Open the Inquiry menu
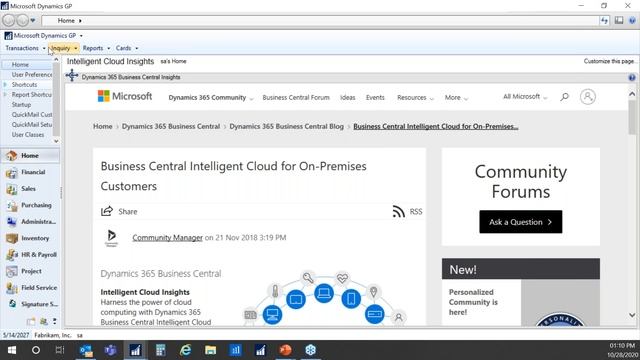 [x=64, y=48]
